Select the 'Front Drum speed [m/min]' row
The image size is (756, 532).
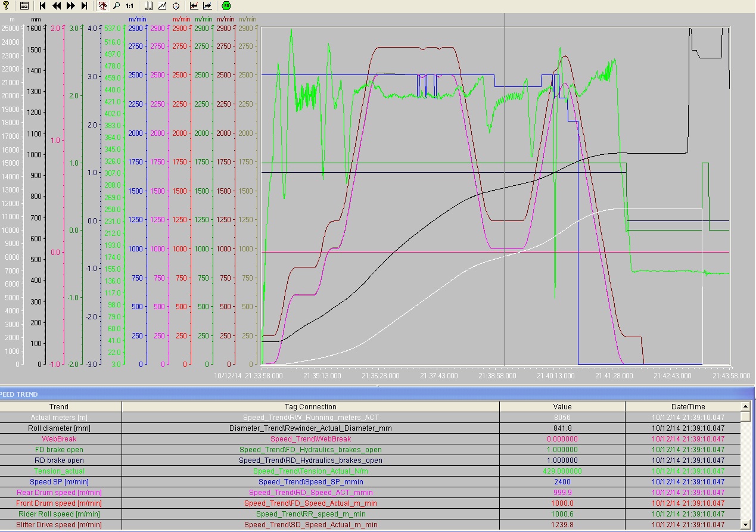coord(370,503)
